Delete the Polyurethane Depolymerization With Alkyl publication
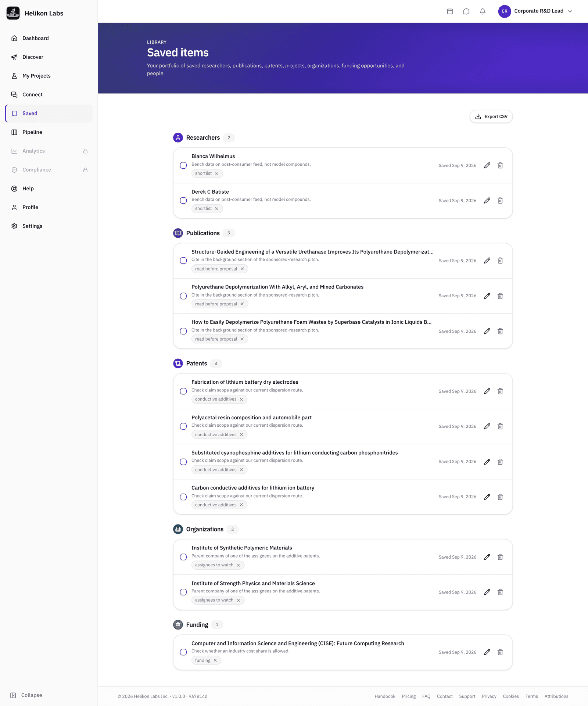The width and height of the screenshot is (588, 706). click(500, 296)
